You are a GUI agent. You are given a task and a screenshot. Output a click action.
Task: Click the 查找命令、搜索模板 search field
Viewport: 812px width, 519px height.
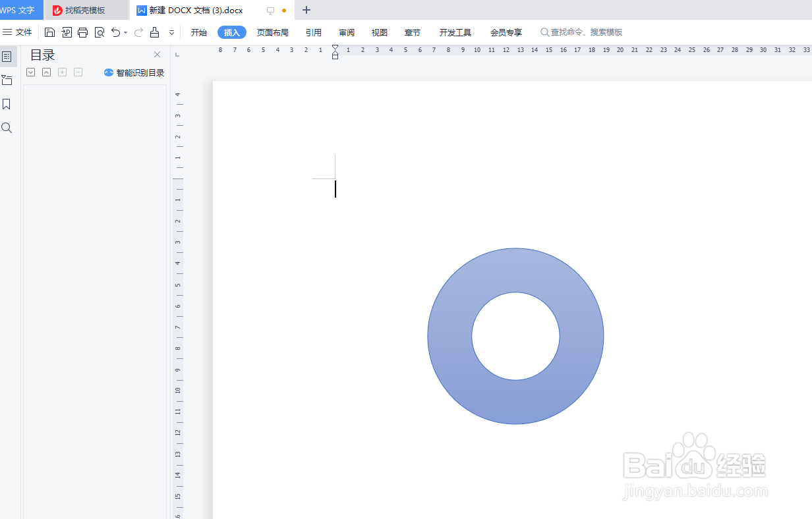coord(583,32)
